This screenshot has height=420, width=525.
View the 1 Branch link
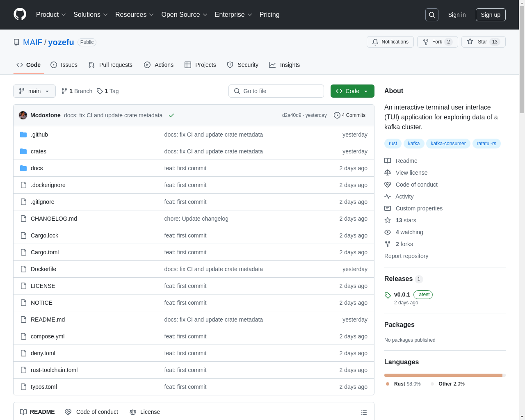coord(77,91)
